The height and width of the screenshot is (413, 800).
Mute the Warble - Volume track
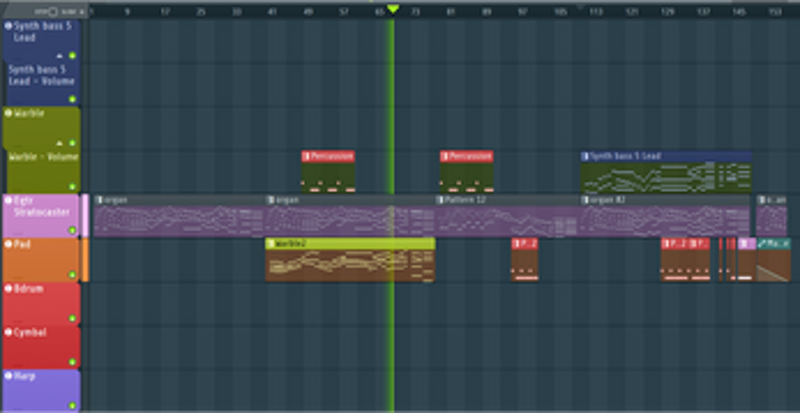click(x=72, y=187)
